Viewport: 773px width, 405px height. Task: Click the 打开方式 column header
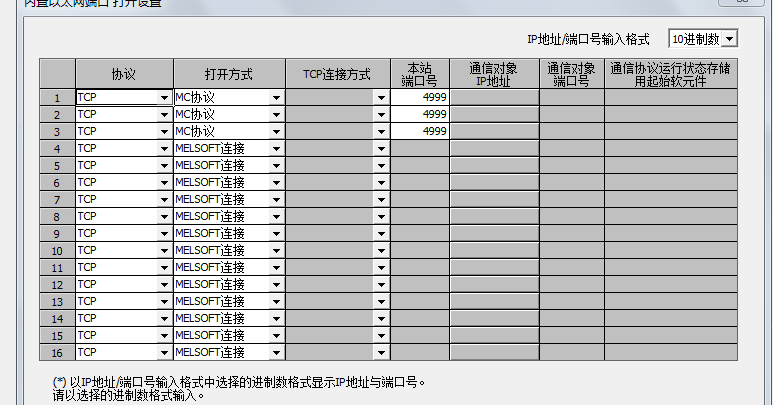[229, 74]
